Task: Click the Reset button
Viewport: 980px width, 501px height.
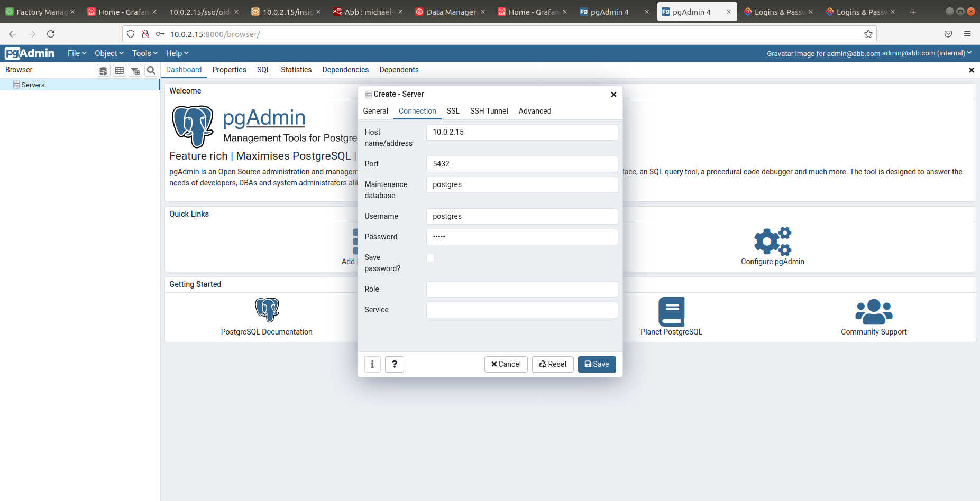Action: [553, 364]
